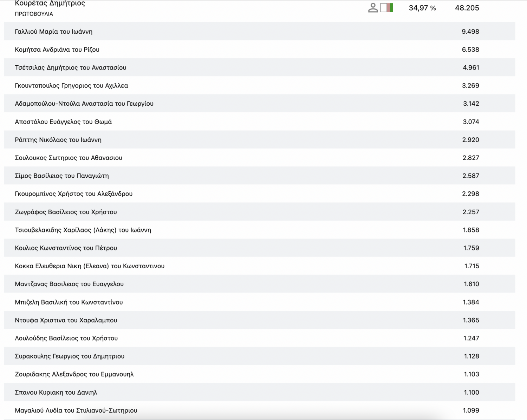Select Μπιζελη Βασιλική του Κωνσταντίνου
Viewport: 527px width, 420px height.
[69, 302]
